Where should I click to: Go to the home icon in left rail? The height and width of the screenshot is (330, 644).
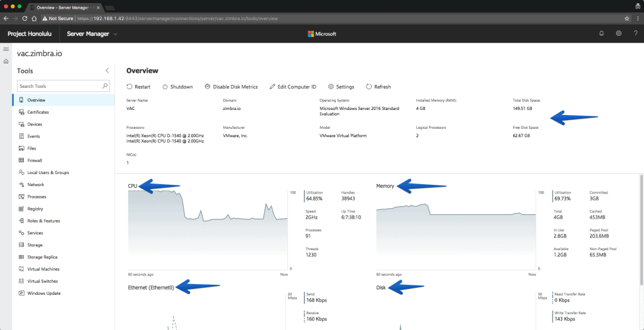6,62
